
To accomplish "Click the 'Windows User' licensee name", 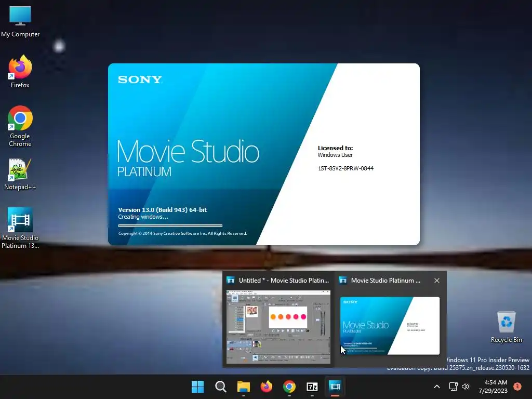I will pyautogui.click(x=335, y=155).
